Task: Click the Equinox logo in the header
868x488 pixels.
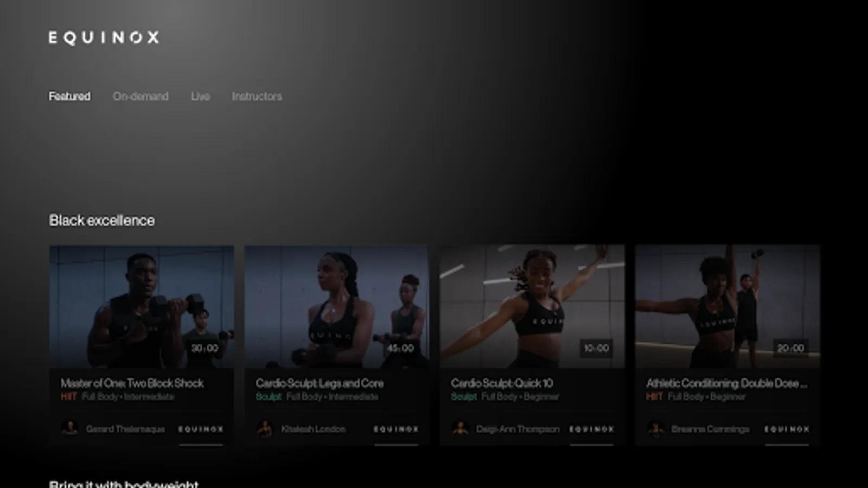Action: click(104, 37)
